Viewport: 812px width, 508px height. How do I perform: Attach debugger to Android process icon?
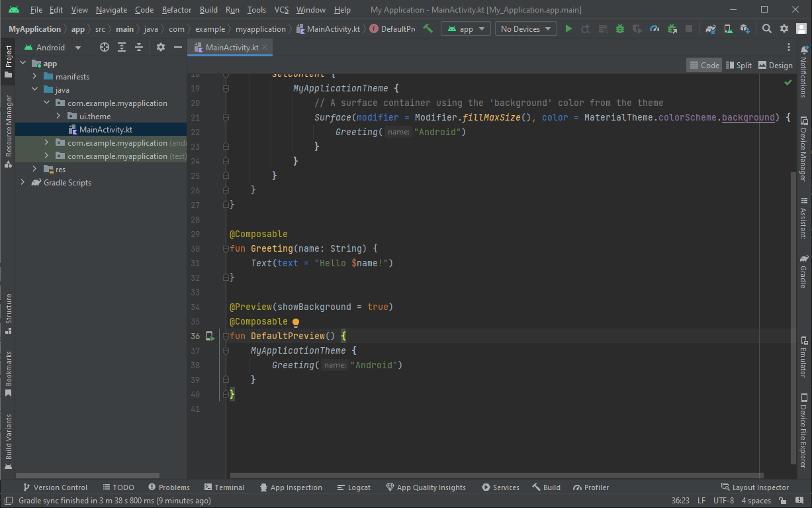tap(672, 28)
